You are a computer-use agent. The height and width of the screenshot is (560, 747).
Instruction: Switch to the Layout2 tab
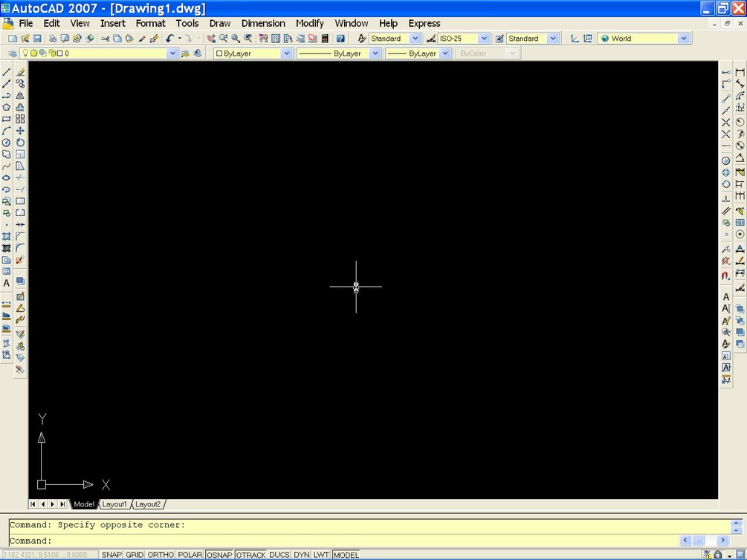[148, 504]
